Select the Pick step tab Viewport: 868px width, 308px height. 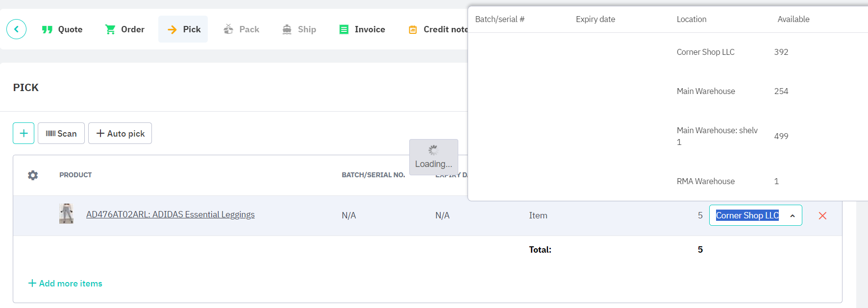coord(183,29)
